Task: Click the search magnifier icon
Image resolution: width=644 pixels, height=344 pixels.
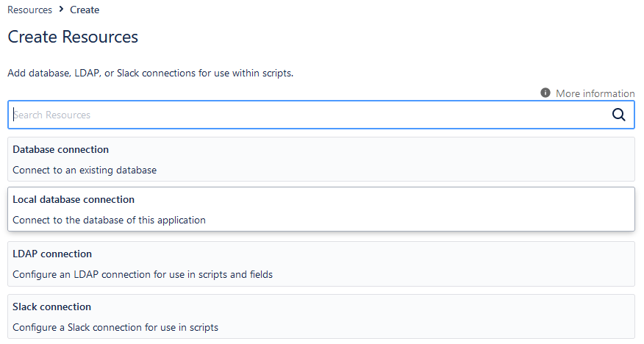Action: click(x=618, y=115)
